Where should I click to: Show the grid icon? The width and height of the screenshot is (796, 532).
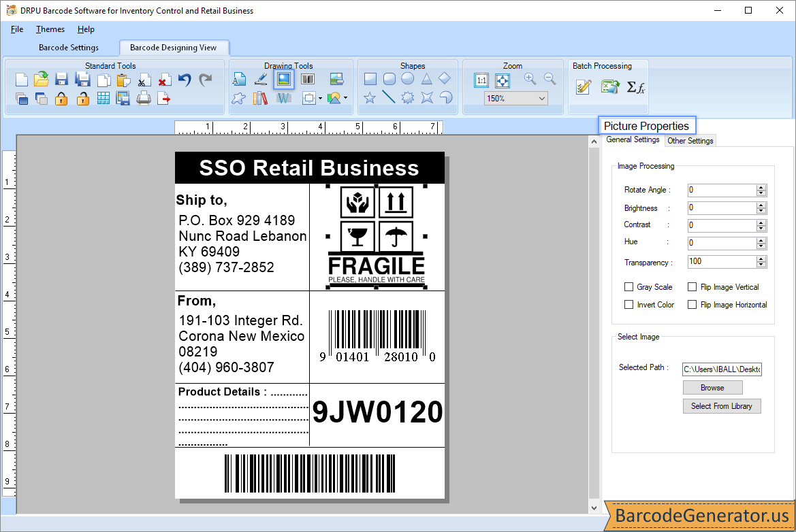103,99
